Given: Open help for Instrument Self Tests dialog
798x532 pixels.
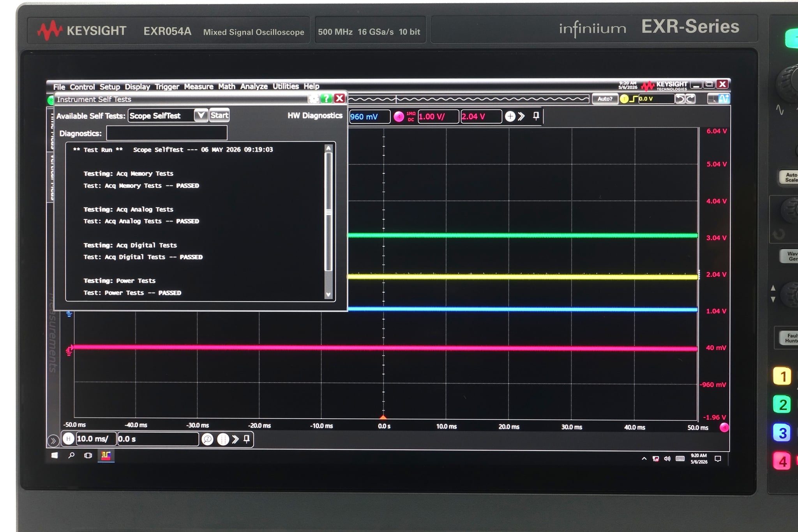Looking at the screenshot, I should [326, 99].
